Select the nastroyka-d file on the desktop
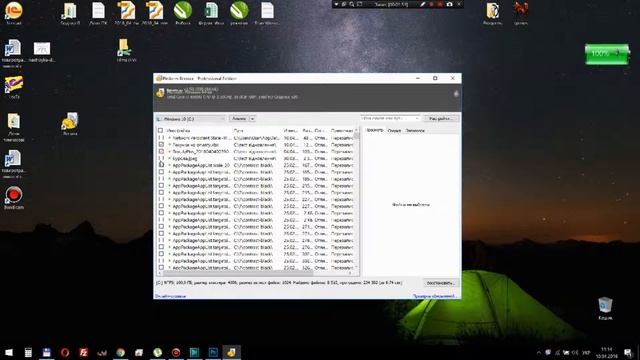 coord(42,52)
